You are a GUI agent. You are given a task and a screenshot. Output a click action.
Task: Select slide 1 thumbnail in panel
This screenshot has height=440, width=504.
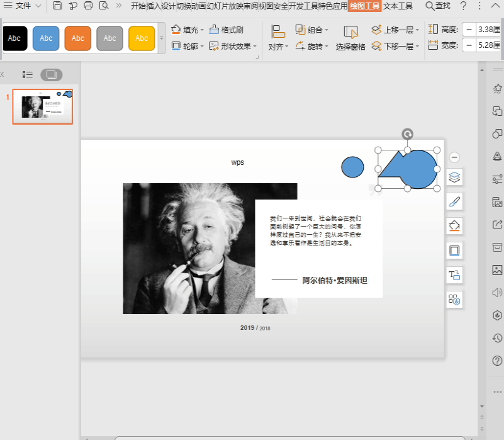tap(43, 106)
